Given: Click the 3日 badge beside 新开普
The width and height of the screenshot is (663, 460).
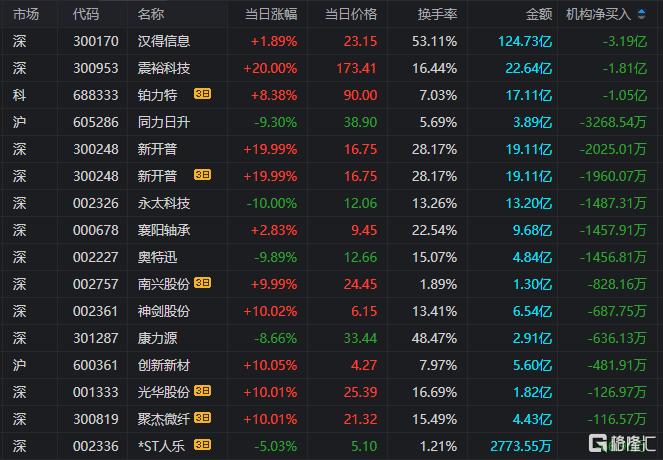Looking at the screenshot, I should 202,176.
